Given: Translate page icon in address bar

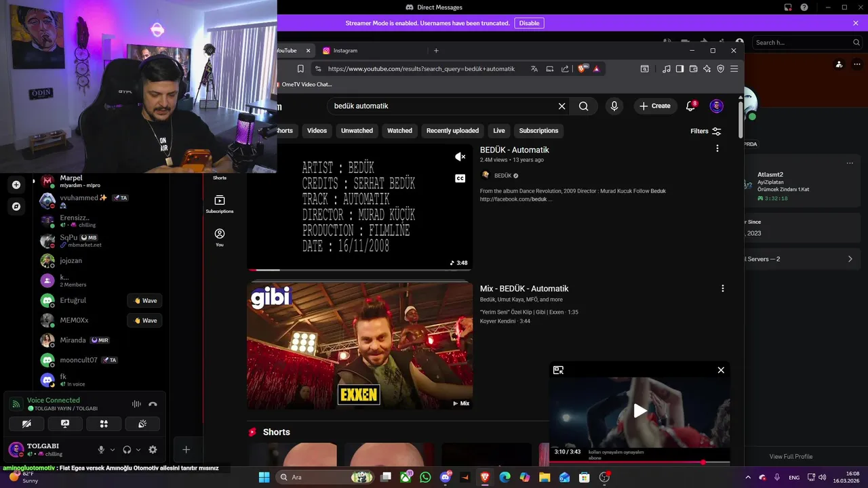Looking at the screenshot, I should pos(534,68).
